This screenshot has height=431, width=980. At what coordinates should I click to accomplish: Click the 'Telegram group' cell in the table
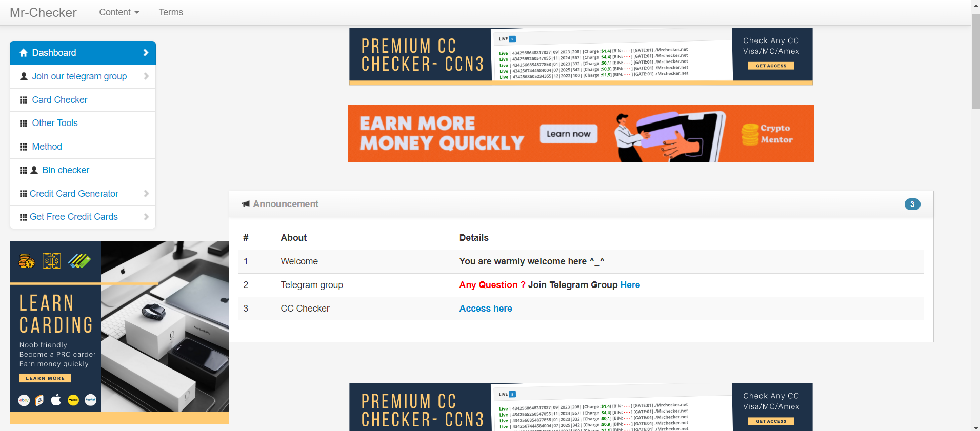pos(312,285)
